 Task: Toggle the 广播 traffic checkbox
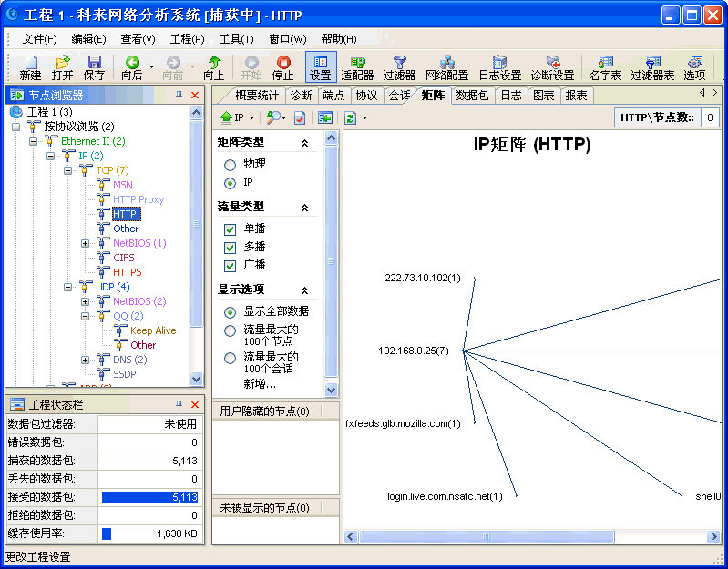tap(230, 265)
